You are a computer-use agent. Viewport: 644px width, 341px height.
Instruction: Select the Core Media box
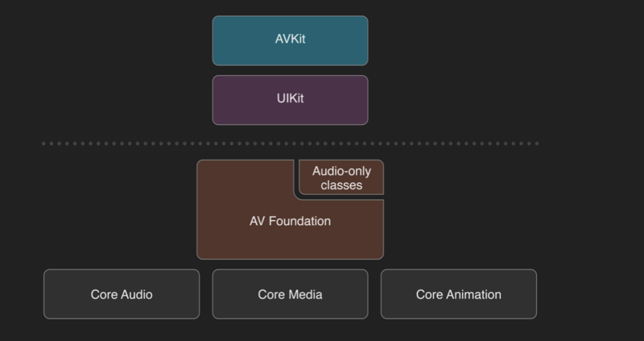tap(290, 294)
